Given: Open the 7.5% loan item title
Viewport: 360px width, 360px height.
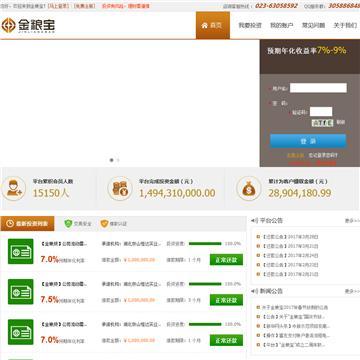Looking at the screenshot, I should 64,284.
